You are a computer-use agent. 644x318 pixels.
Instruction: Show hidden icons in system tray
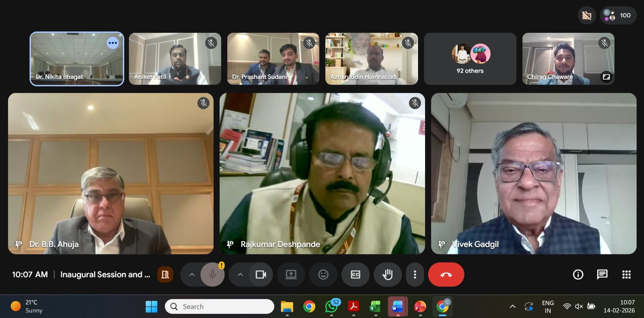(x=512, y=306)
